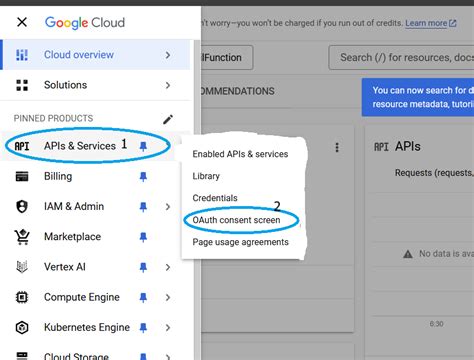Click the Cloud overview dashboard icon
The height and width of the screenshot is (360, 474).
(x=22, y=55)
